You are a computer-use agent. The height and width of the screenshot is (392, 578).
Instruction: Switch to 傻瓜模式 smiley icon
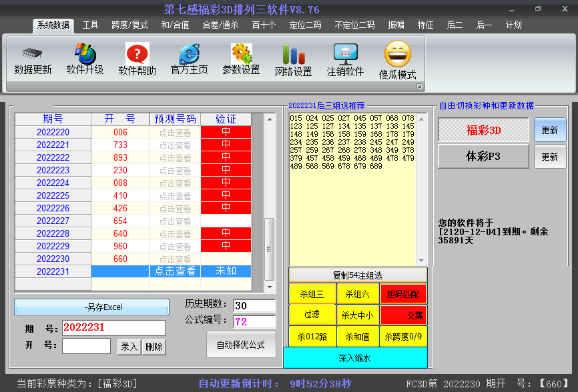pos(397,55)
